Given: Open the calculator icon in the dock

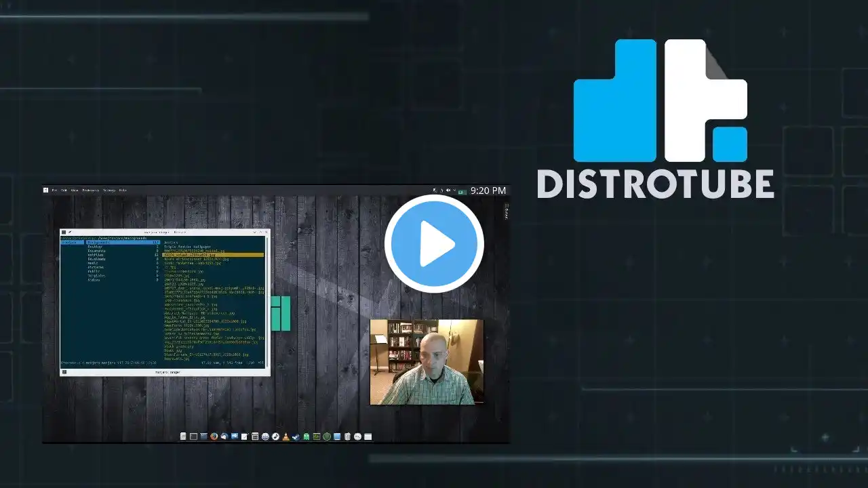Looking at the screenshot, I should [x=255, y=436].
